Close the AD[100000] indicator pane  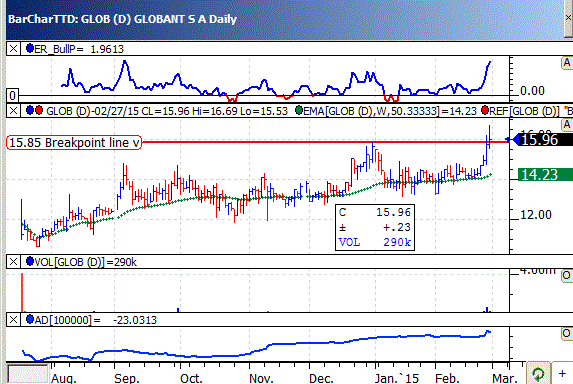pos(14,320)
